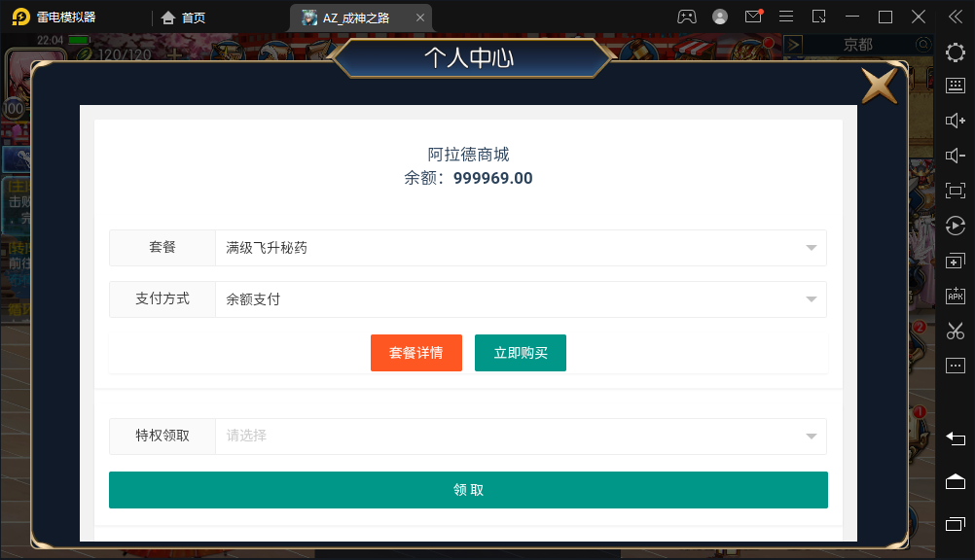Viewport: 975px width, 560px height.
Task: Click the 立即购买 buy now button
Action: click(520, 353)
